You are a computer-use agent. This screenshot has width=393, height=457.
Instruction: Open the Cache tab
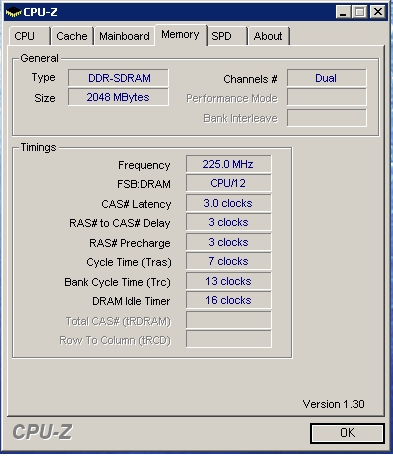pyautogui.click(x=72, y=36)
